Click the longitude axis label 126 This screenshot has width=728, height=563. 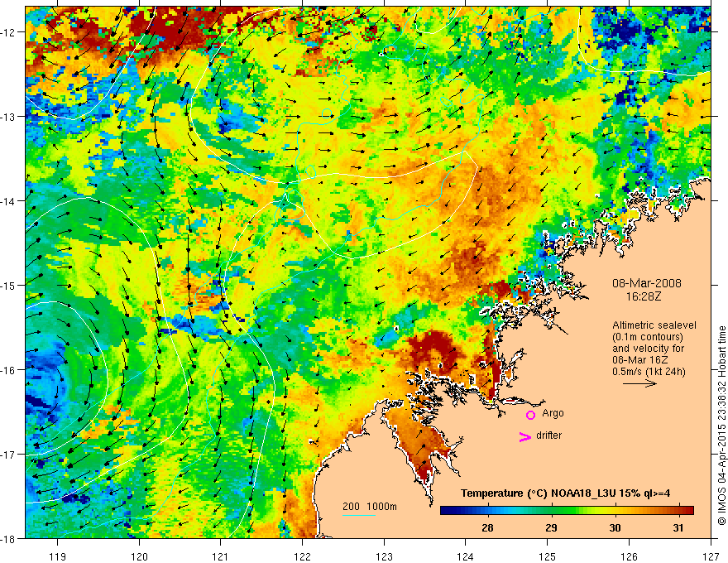pos(629,556)
